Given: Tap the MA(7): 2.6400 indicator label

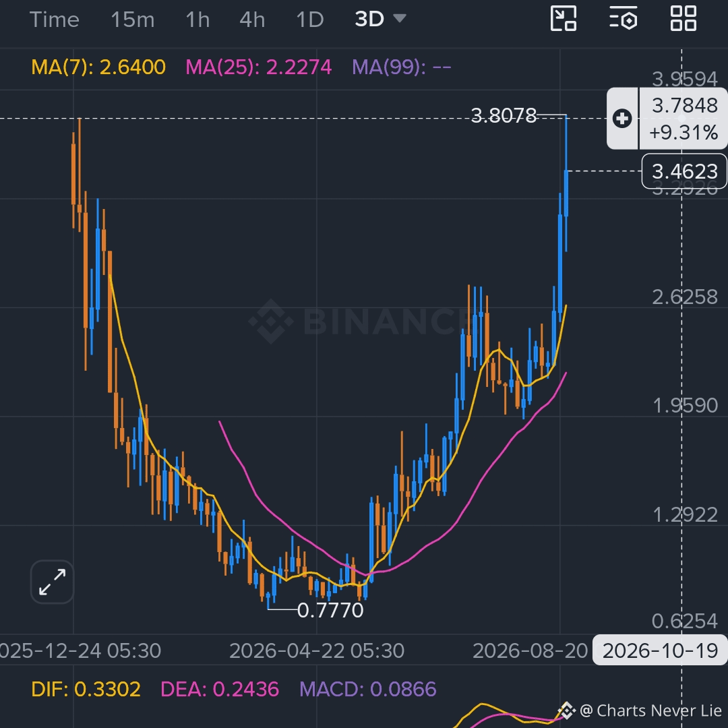Looking at the screenshot, I should pyautogui.click(x=98, y=67).
